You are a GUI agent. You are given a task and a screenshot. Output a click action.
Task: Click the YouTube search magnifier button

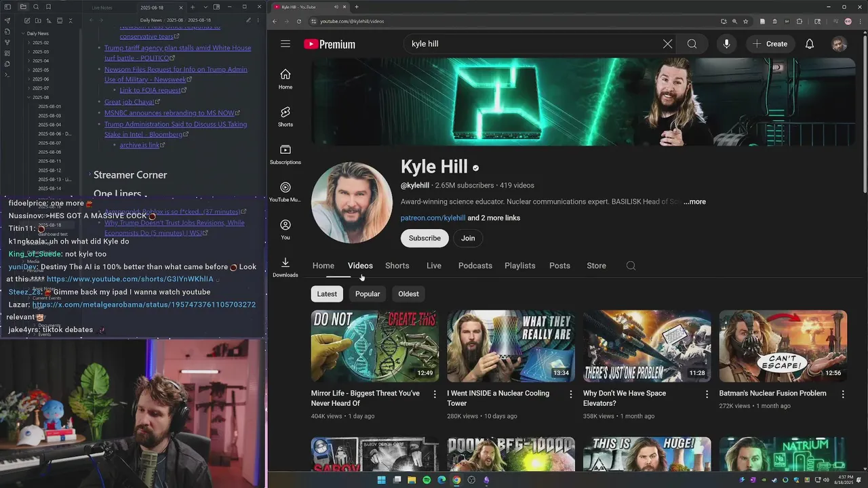(692, 44)
